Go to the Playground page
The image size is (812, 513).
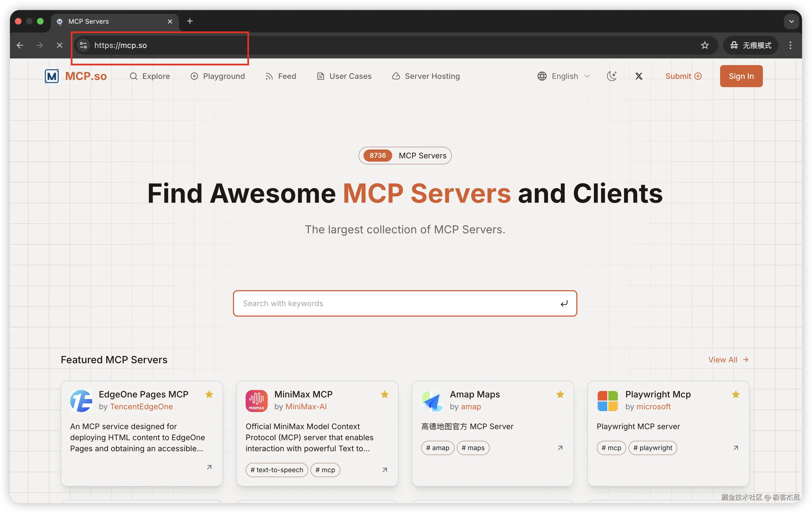(x=218, y=76)
